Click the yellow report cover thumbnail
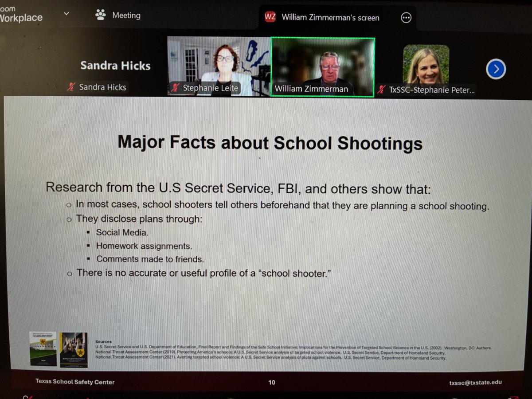Screen dimensions: 532x399 [x=43, y=349]
